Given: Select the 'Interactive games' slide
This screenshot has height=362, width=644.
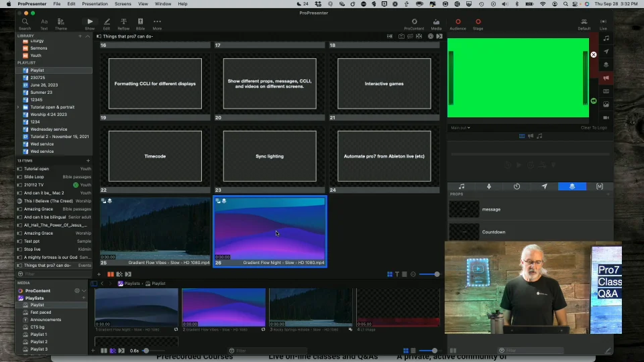Looking at the screenshot, I should pyautogui.click(x=384, y=84).
